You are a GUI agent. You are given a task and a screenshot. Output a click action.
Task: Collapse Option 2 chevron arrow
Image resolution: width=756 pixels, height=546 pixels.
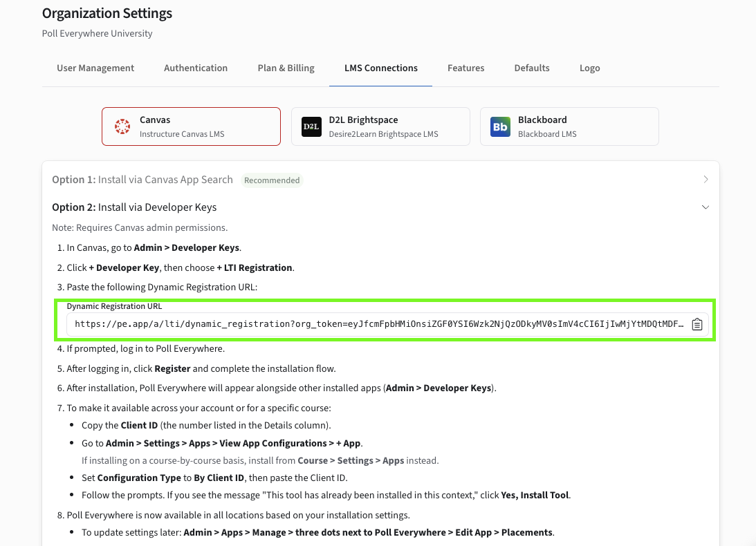click(706, 207)
